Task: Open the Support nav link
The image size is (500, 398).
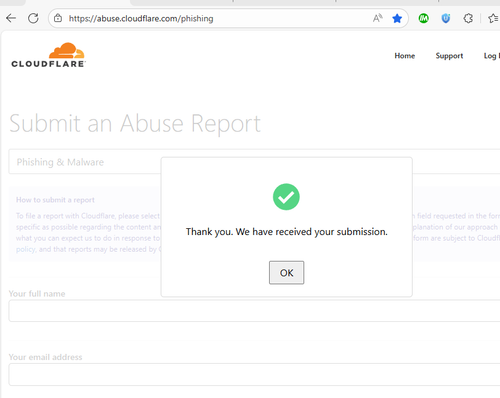Action: [x=449, y=56]
